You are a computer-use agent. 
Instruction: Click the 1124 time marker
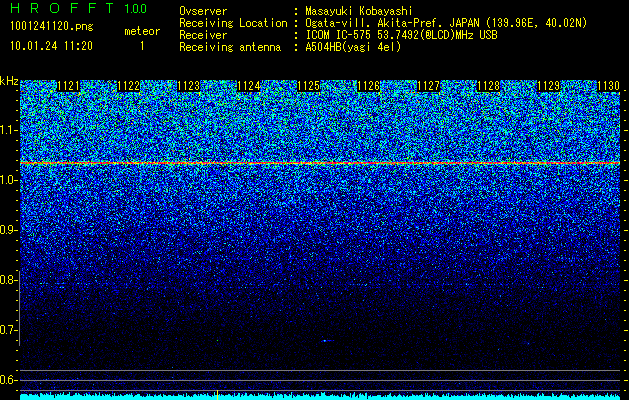248,86
